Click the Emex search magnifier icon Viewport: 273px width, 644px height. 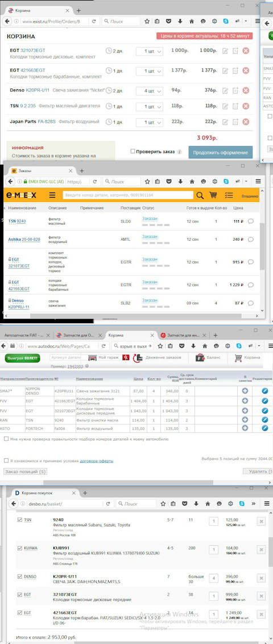[200, 195]
